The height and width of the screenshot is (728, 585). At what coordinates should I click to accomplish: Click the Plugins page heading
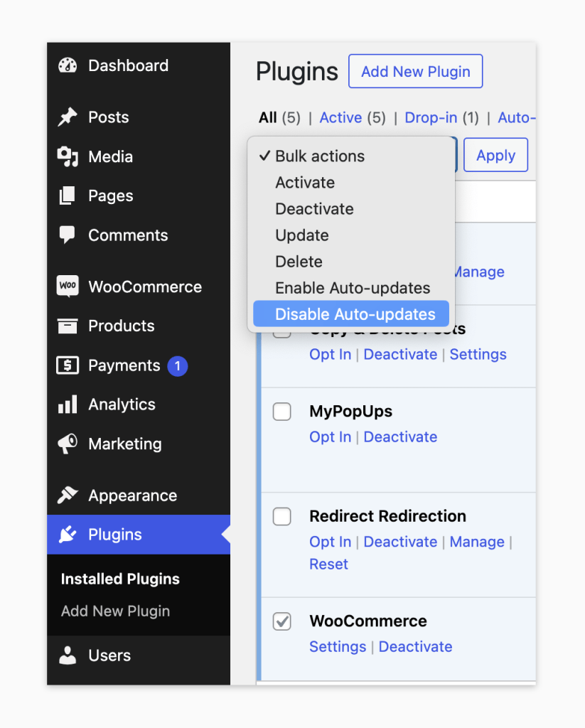click(x=297, y=72)
